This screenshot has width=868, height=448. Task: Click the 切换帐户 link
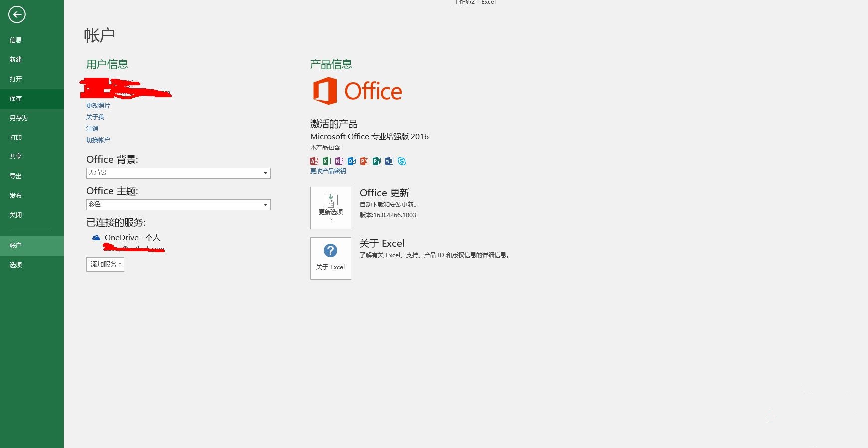(x=98, y=140)
